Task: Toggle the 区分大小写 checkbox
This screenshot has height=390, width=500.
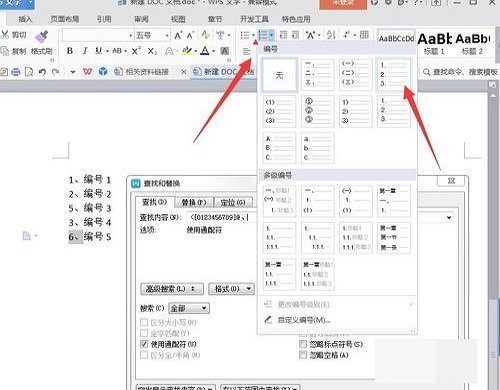Action: click(x=144, y=322)
